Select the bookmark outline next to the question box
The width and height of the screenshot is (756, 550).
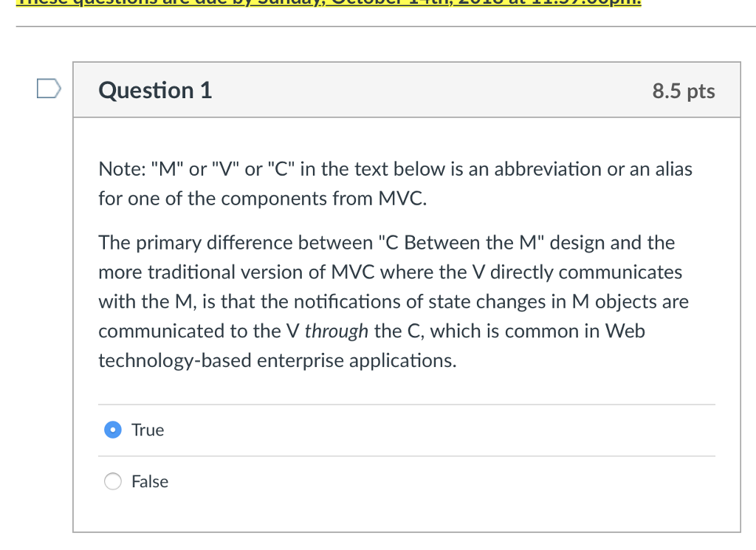[x=47, y=87]
